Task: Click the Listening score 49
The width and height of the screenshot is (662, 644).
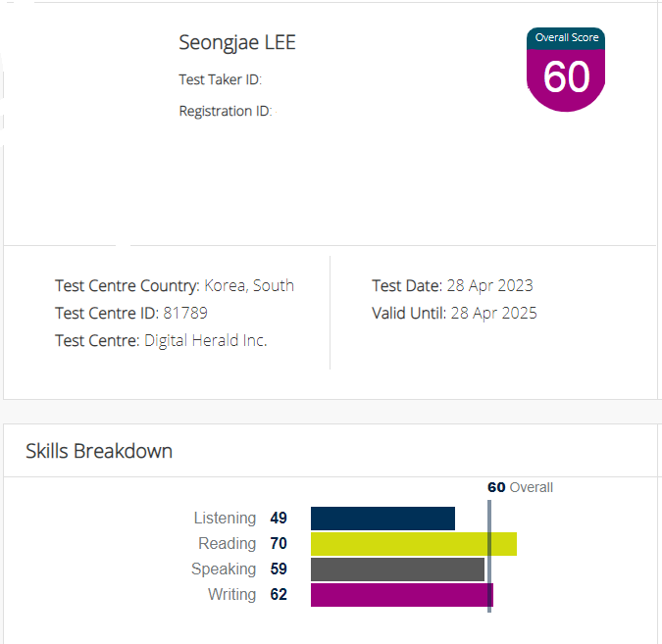Action: point(279,518)
